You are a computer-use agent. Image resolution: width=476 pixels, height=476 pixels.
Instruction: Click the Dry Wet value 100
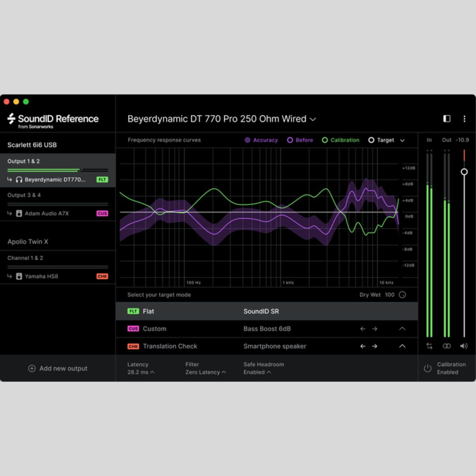pyautogui.click(x=390, y=295)
